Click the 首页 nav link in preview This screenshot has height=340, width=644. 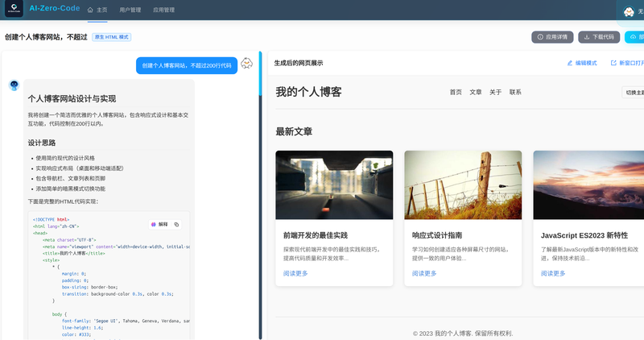(456, 92)
